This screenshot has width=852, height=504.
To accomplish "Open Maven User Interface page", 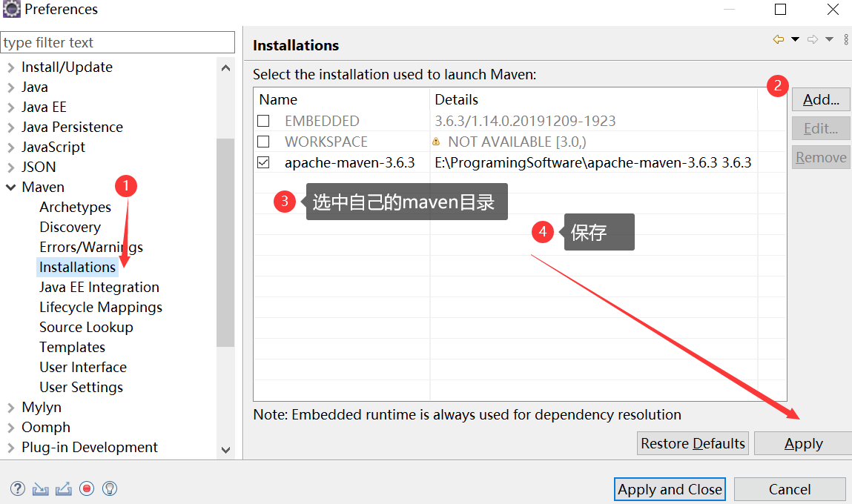I will click(82, 367).
